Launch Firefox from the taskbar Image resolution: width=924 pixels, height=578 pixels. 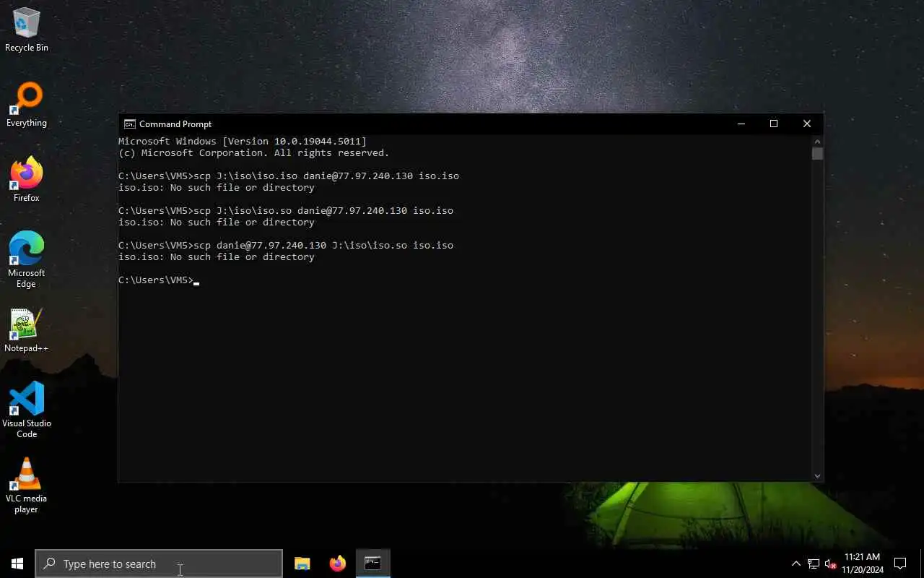337,564
